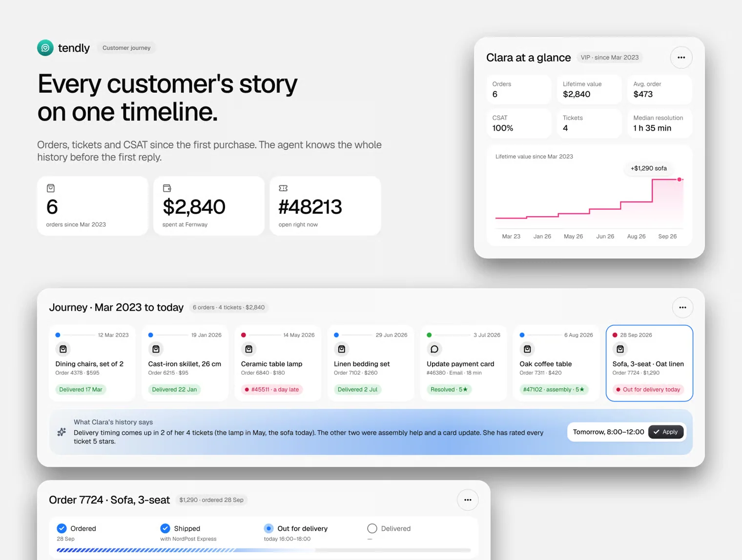Click the empty Delivered step circle
Screen dimensions: 742x560
(372, 528)
